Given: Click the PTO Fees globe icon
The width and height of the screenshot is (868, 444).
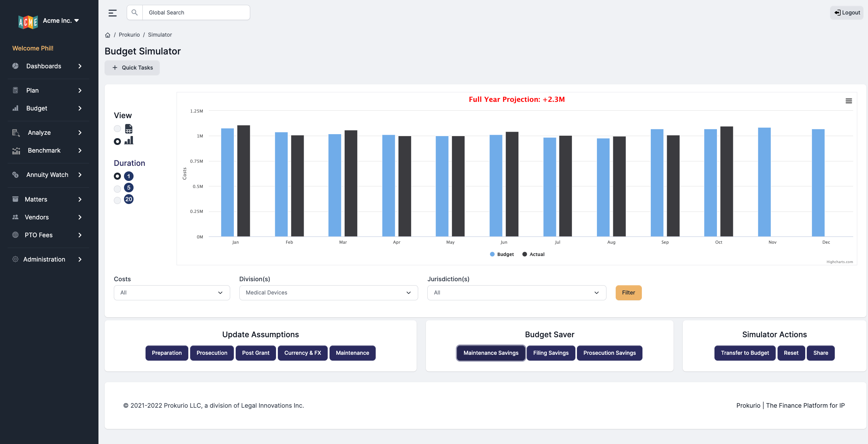Looking at the screenshot, I should (15, 234).
